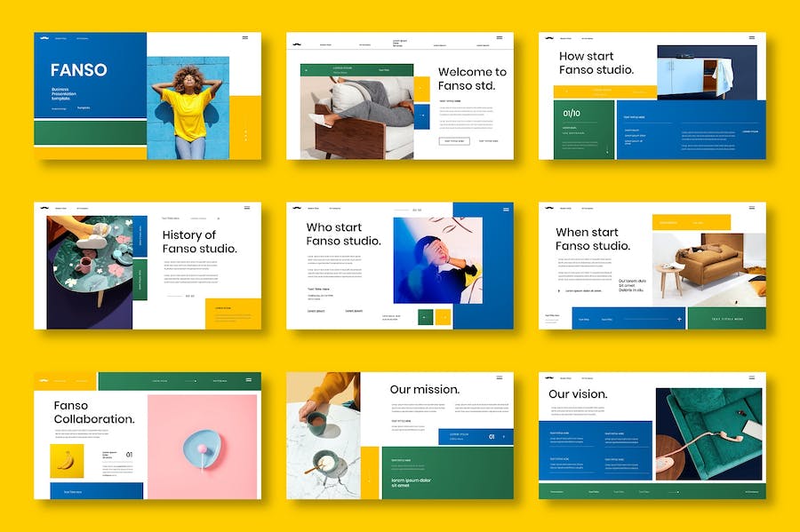Open hamburger menu on Fanso Collaboration slide

click(249, 379)
